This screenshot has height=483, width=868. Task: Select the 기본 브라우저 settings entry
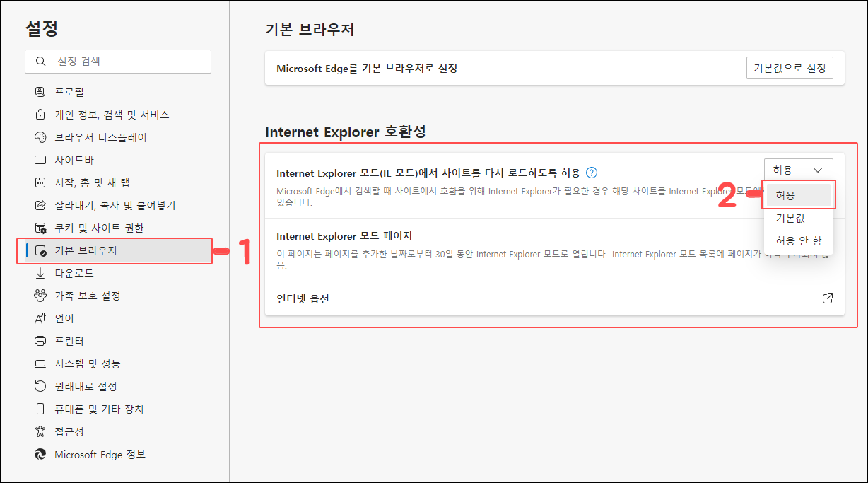tap(118, 250)
